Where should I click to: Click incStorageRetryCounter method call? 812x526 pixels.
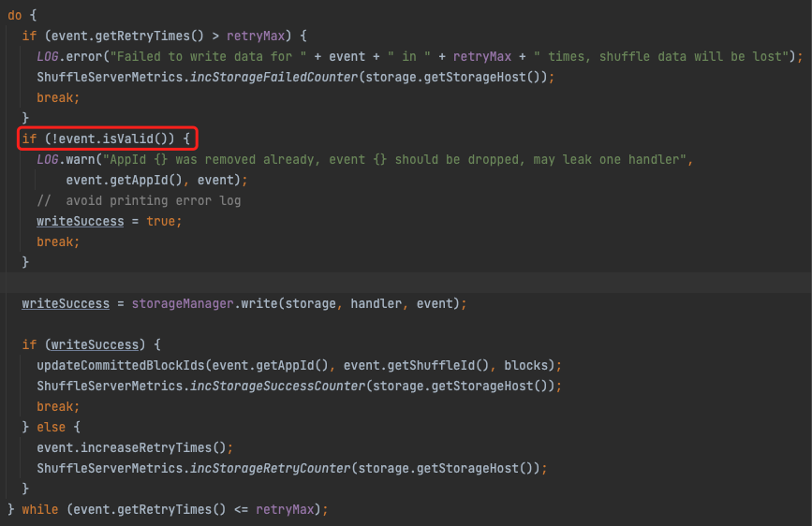click(291, 469)
